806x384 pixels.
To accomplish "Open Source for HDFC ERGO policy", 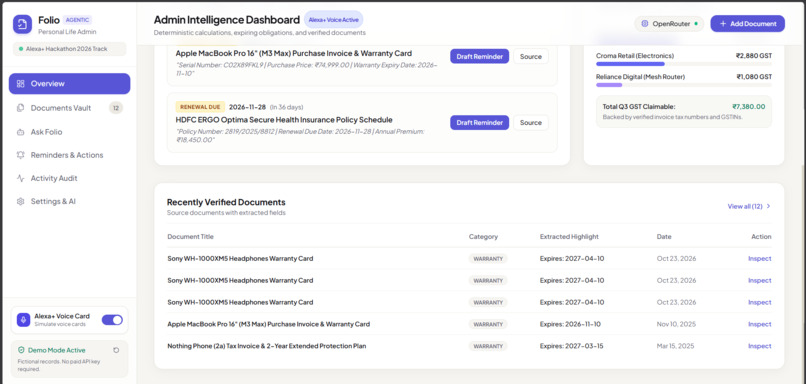I will click(x=530, y=122).
